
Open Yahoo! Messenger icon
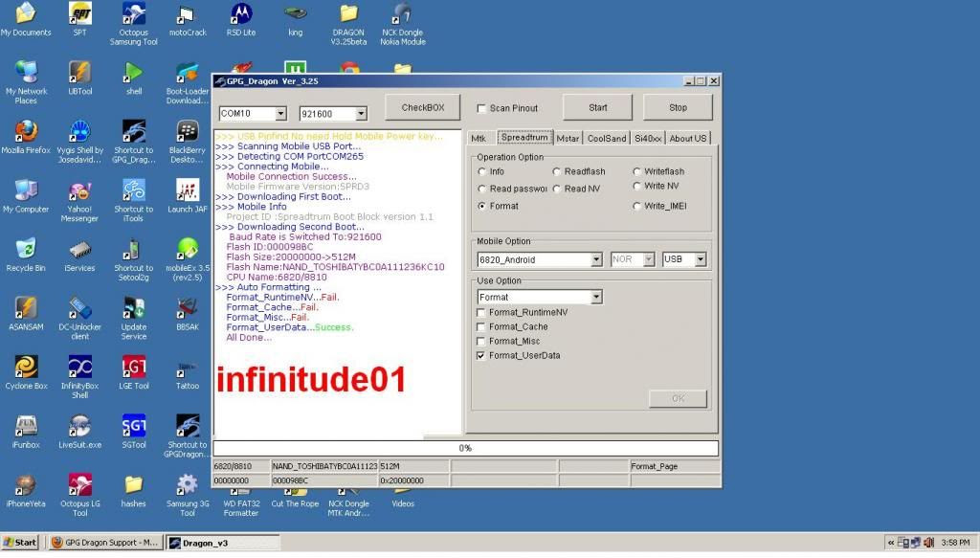click(x=79, y=201)
